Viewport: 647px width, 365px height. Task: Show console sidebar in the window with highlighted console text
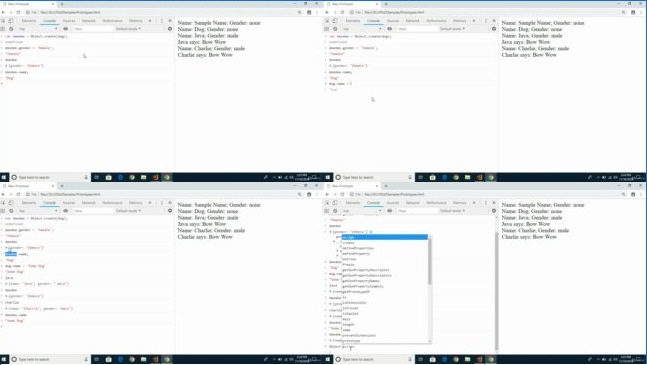(3, 211)
